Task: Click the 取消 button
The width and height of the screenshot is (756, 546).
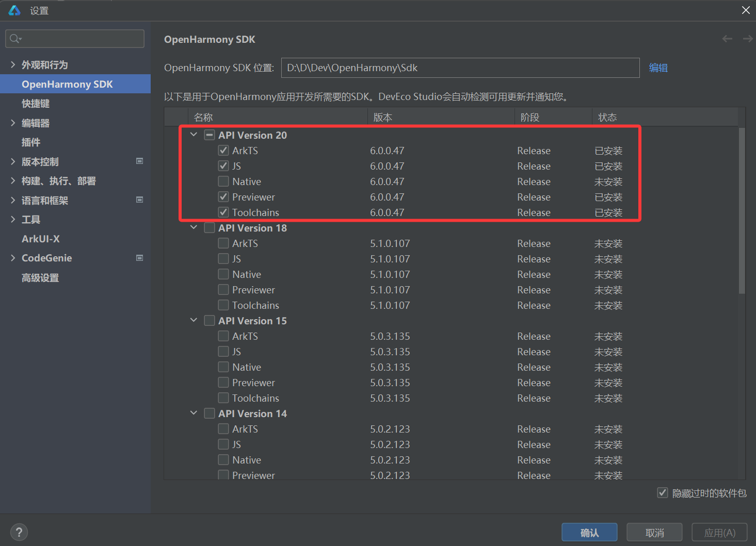Action: click(654, 533)
